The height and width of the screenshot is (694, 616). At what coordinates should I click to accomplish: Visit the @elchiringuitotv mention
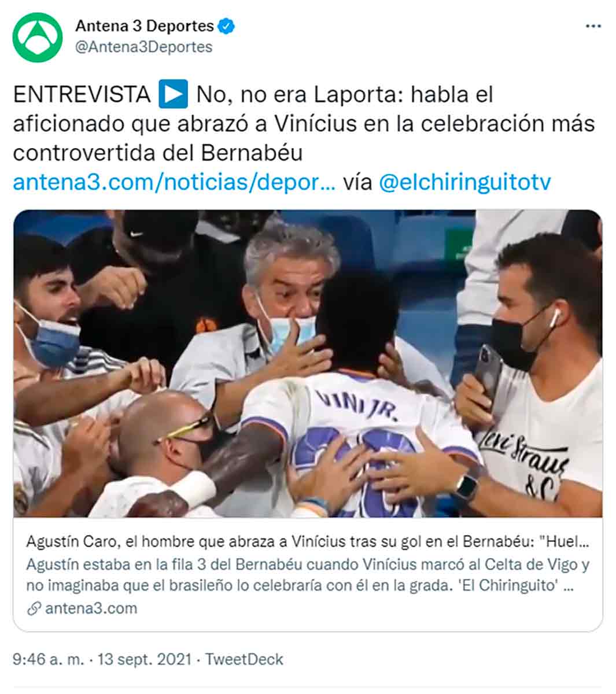tap(464, 182)
